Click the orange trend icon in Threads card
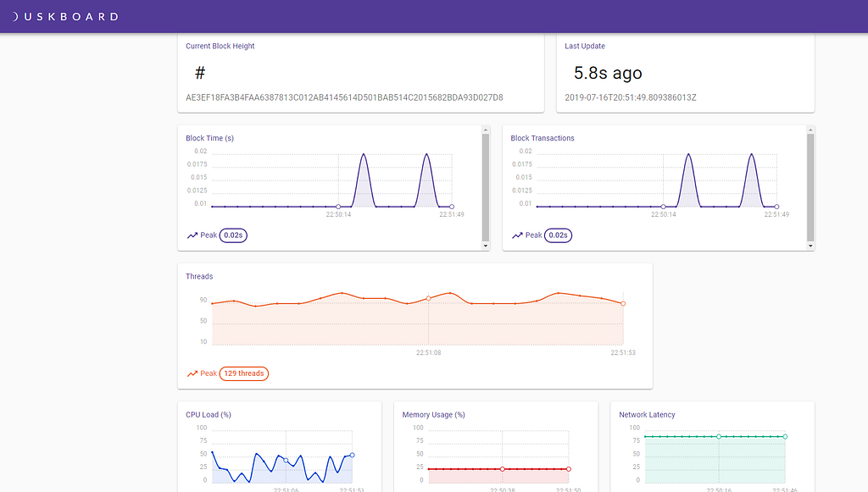Image resolution: width=868 pixels, height=492 pixels. (x=192, y=373)
